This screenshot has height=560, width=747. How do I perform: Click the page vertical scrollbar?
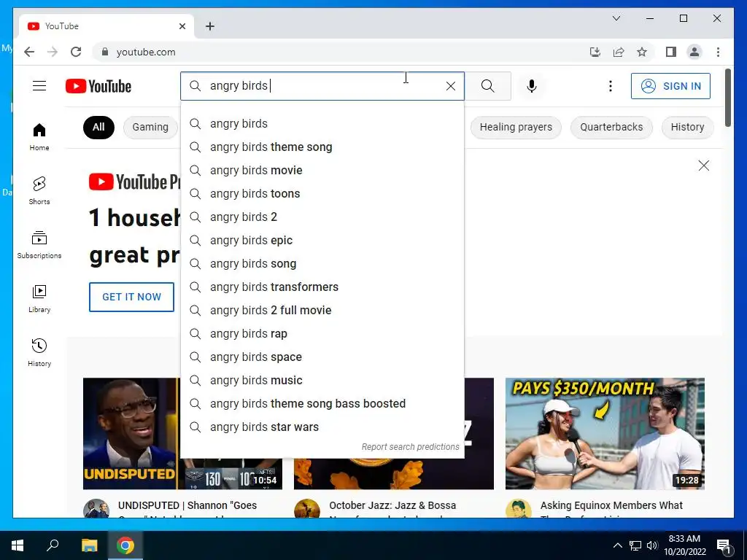point(727,98)
